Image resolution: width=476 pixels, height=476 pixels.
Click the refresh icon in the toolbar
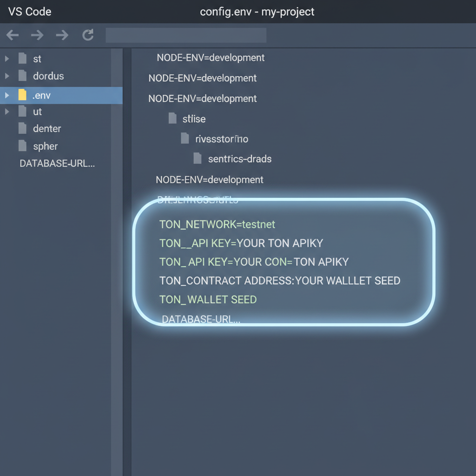coord(88,35)
